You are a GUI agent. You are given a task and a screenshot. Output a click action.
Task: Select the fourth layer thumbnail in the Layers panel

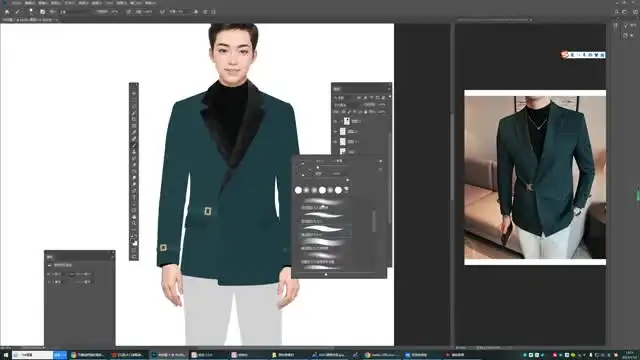coord(342,151)
